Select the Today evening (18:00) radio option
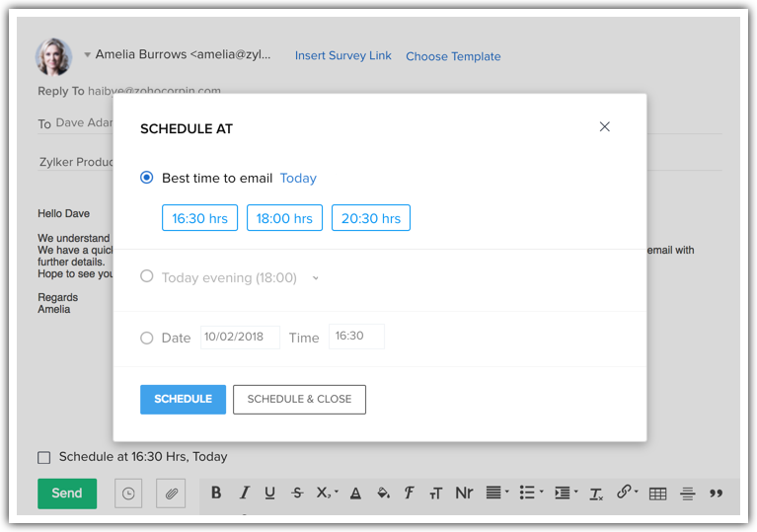The image size is (757, 532). click(x=147, y=276)
